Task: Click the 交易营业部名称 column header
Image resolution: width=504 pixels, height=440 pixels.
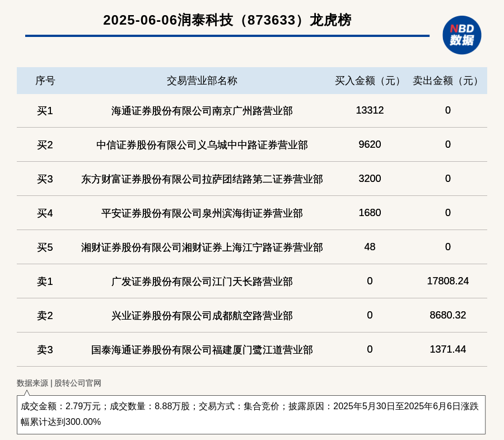Action: [202, 81]
